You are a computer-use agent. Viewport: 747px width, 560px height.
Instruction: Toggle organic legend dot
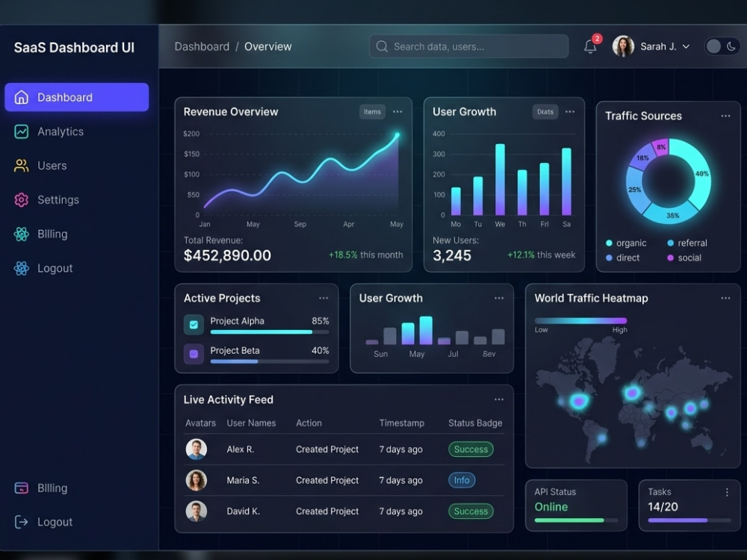click(609, 243)
